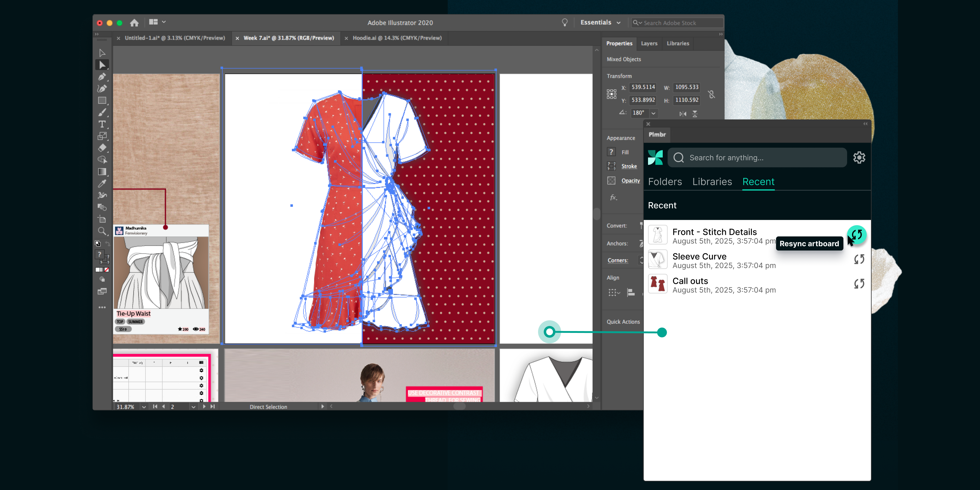Switch to the Layers panel tab
The image size is (980, 490).
649,43
